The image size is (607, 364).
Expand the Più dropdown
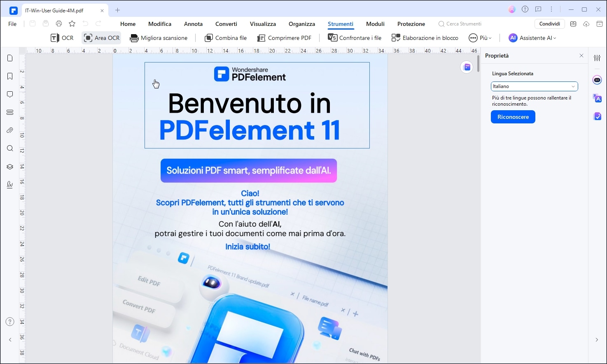[x=480, y=38]
